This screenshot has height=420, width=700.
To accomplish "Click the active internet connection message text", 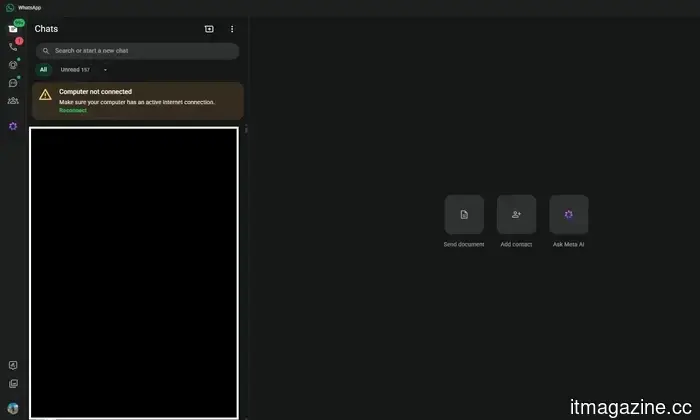I will coord(137,102).
